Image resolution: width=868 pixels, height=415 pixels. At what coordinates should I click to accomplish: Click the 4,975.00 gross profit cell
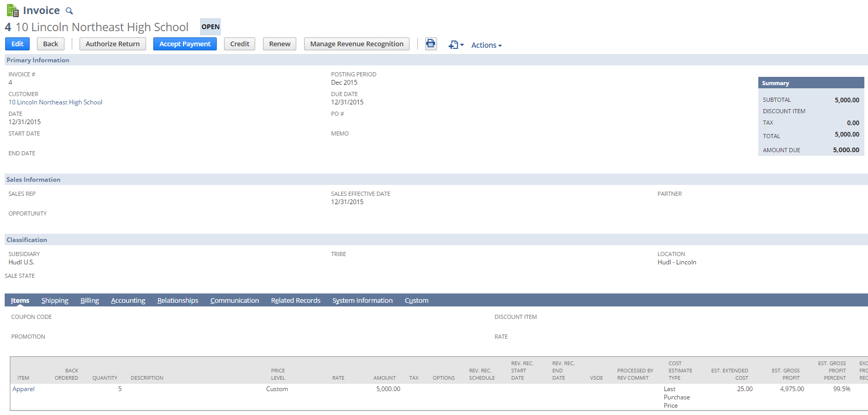[x=792, y=389]
